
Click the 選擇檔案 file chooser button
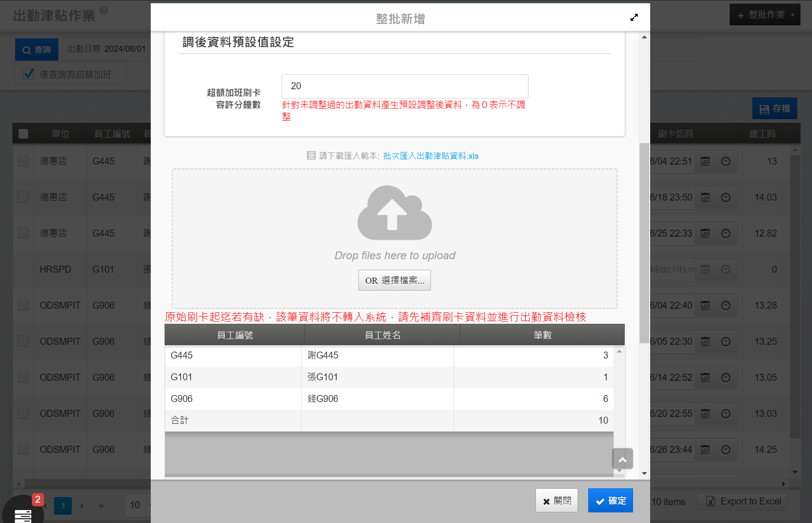394,280
